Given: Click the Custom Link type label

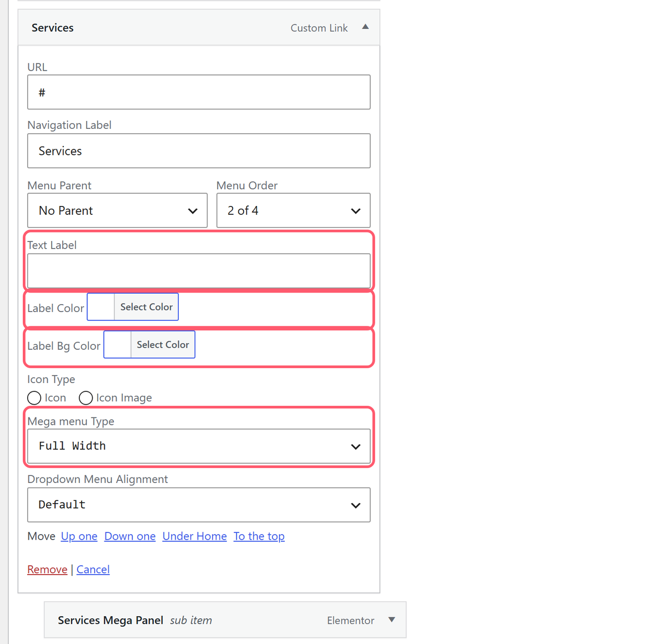Looking at the screenshot, I should 319,28.
